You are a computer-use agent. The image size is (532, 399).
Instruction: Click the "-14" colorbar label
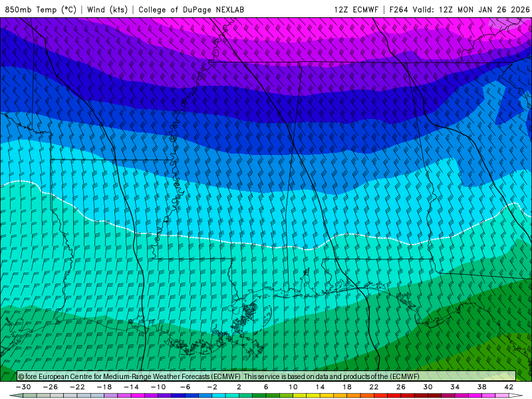pyautogui.click(x=131, y=387)
